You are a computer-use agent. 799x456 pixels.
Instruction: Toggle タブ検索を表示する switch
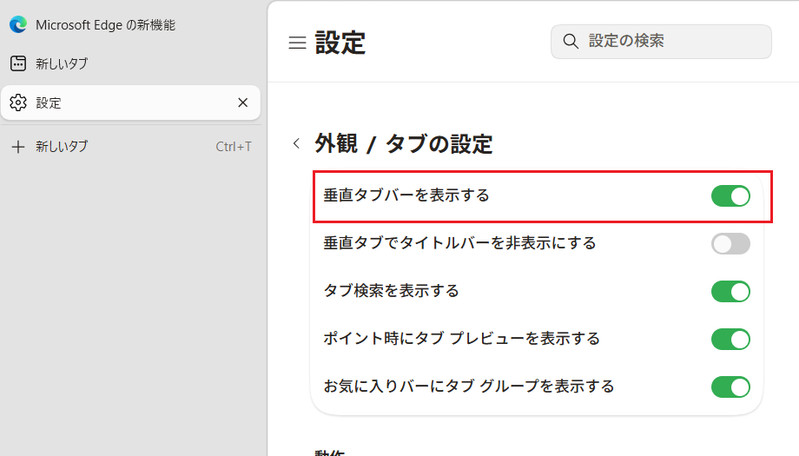[731, 291]
